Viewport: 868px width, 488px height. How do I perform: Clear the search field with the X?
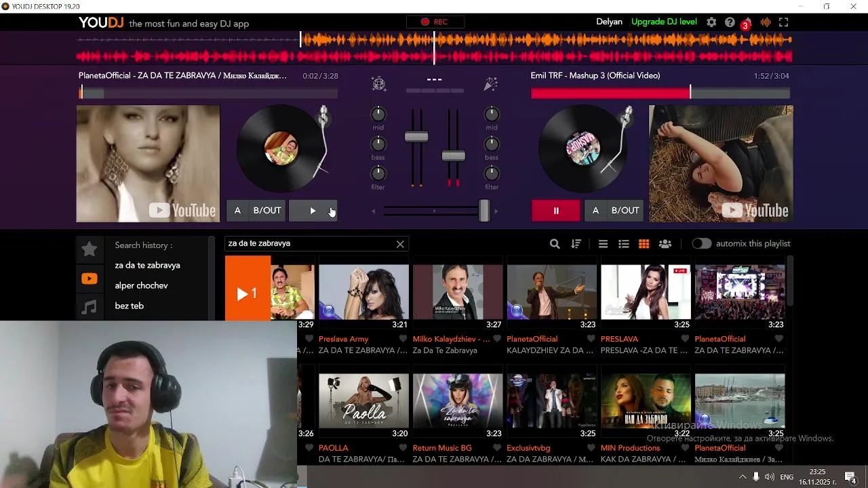click(400, 244)
